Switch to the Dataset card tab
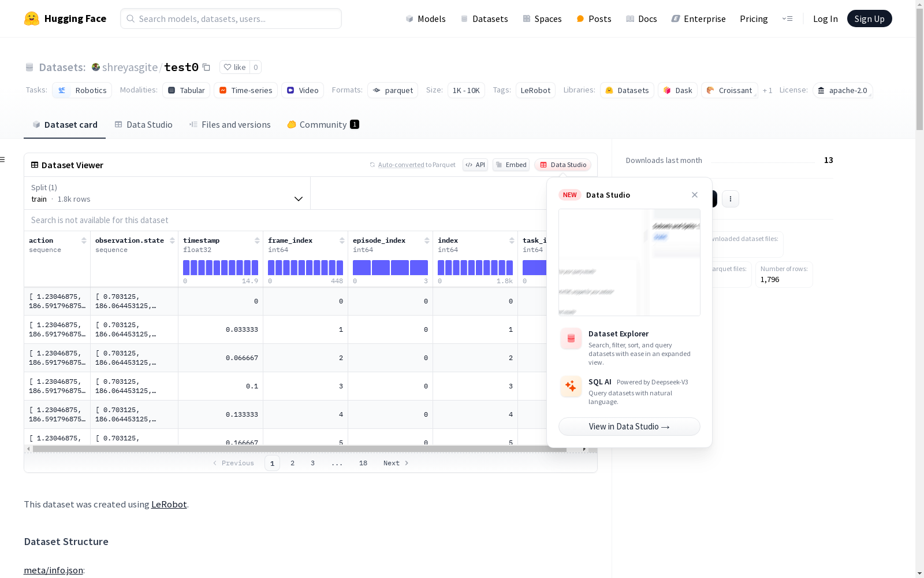This screenshot has width=924, height=578. [x=65, y=125]
